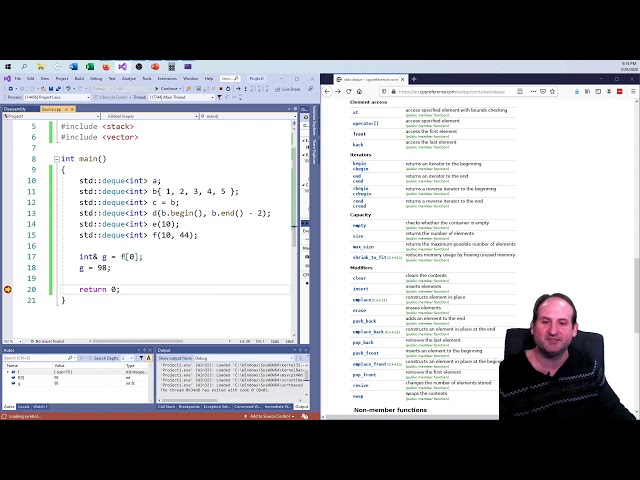Open Firefox downloads arrow
640x480 pixels.
click(576, 91)
